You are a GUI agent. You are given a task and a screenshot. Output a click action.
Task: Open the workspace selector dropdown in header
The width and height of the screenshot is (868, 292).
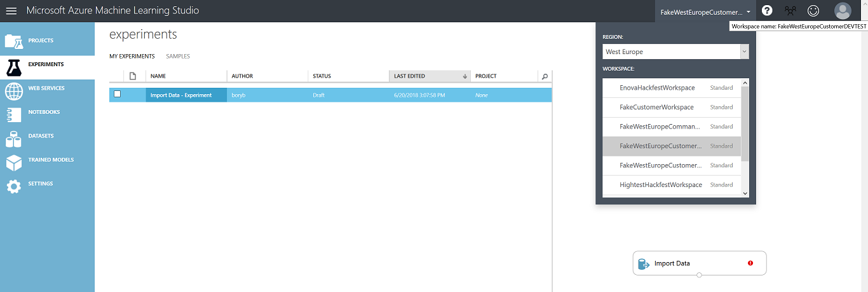tap(705, 11)
